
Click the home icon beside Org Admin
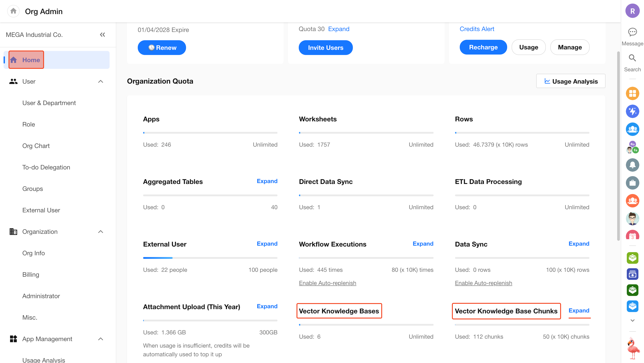(13, 11)
